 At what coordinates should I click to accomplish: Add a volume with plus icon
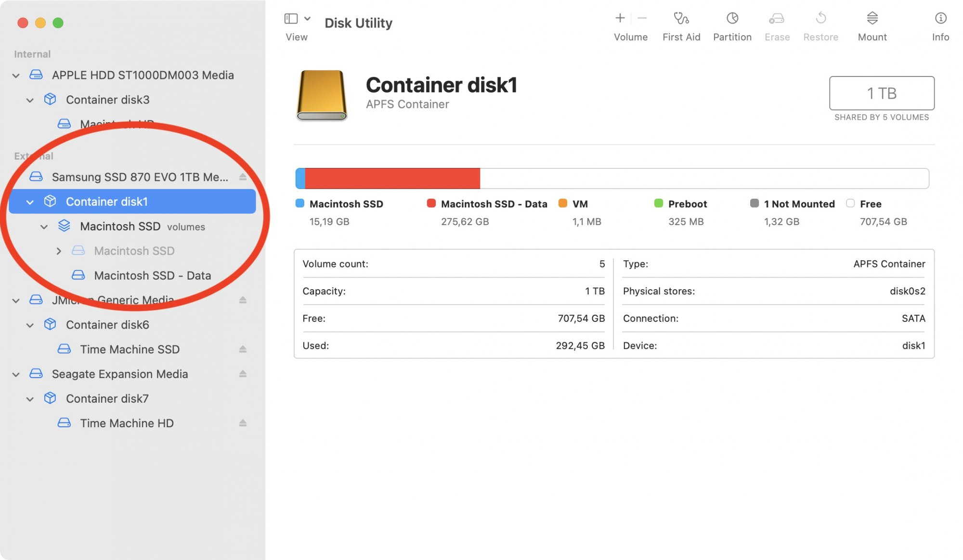pyautogui.click(x=620, y=19)
